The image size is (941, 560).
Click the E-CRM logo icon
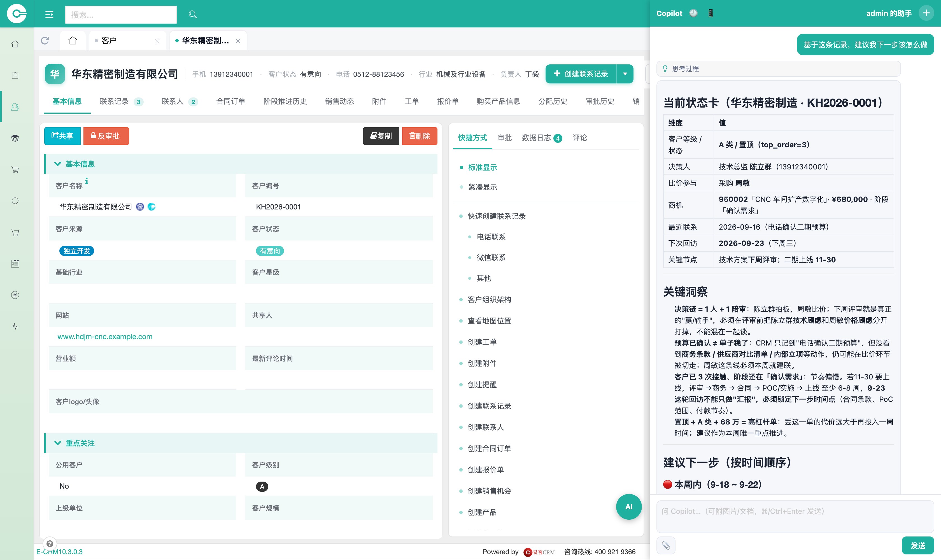click(17, 14)
